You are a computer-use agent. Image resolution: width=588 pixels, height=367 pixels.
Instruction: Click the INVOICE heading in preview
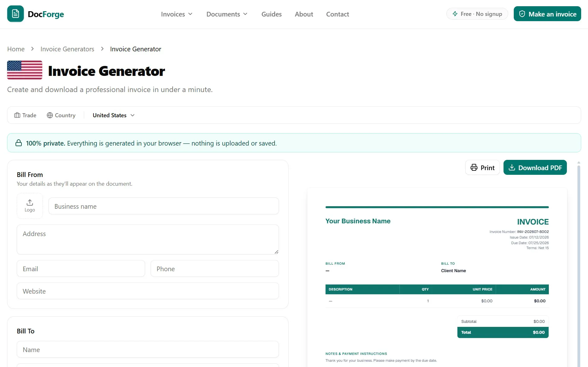click(533, 222)
